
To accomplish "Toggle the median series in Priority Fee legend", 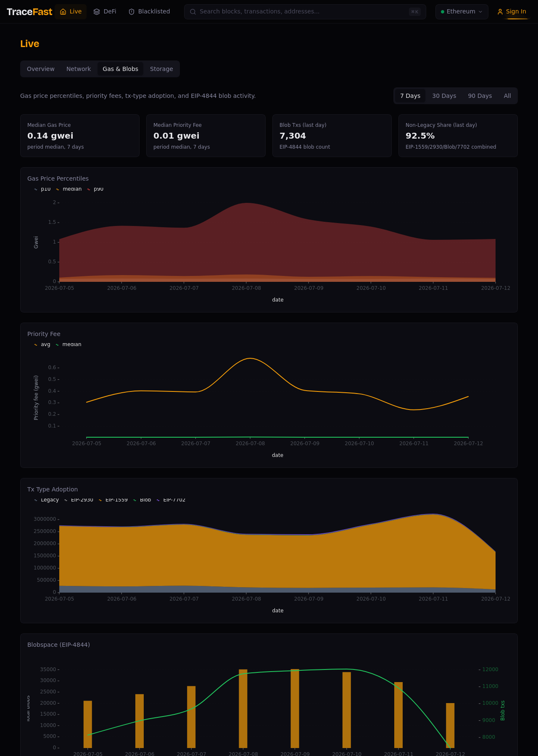I will coord(69,344).
